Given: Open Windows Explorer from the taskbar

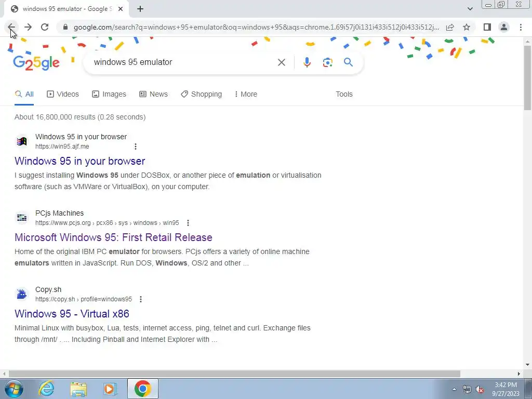Looking at the screenshot, I should click(78, 389).
